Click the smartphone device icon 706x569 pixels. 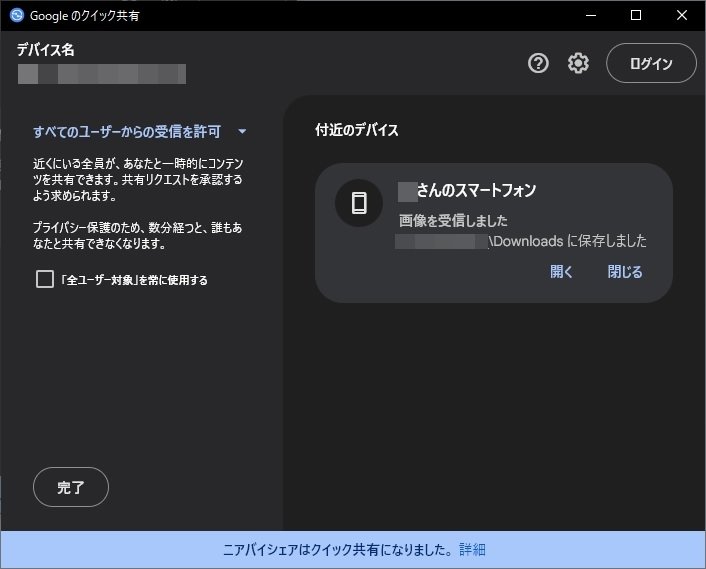[359, 203]
